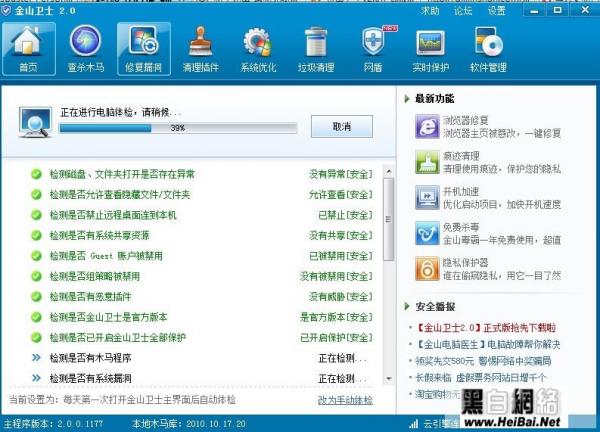600x432 pixels.
Task: Open the 垃圾清理 junk cleanup icon
Action: pyautogui.click(x=316, y=48)
